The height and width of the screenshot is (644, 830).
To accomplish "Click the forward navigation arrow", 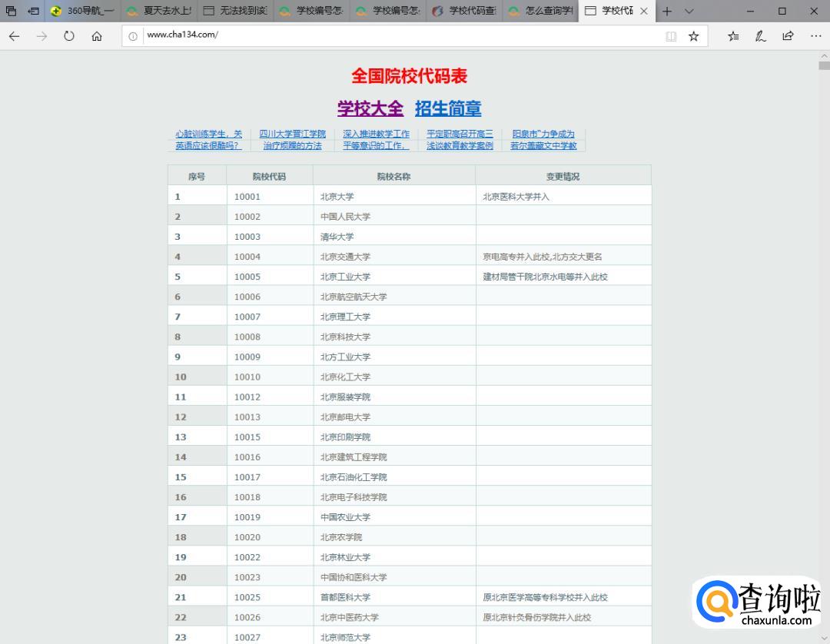I will point(41,36).
